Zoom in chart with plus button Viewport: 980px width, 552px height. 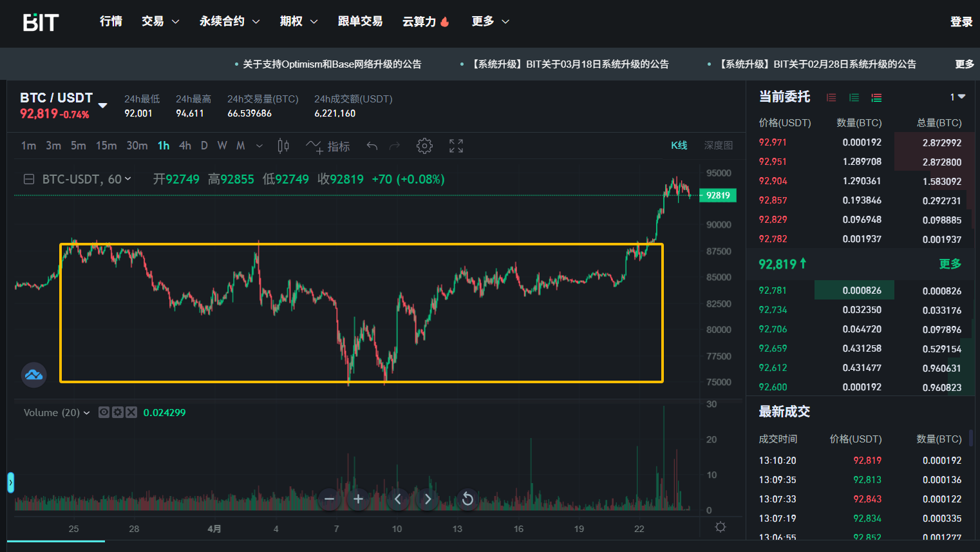(x=359, y=499)
